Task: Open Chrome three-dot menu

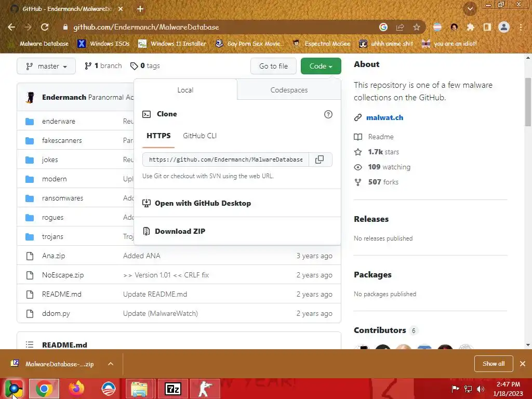Action: click(x=521, y=27)
